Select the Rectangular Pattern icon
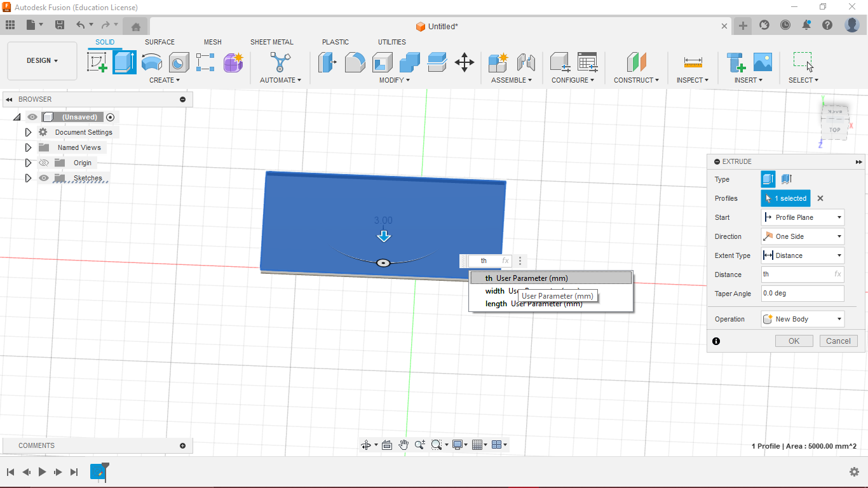The height and width of the screenshot is (488, 868). pyautogui.click(x=205, y=62)
